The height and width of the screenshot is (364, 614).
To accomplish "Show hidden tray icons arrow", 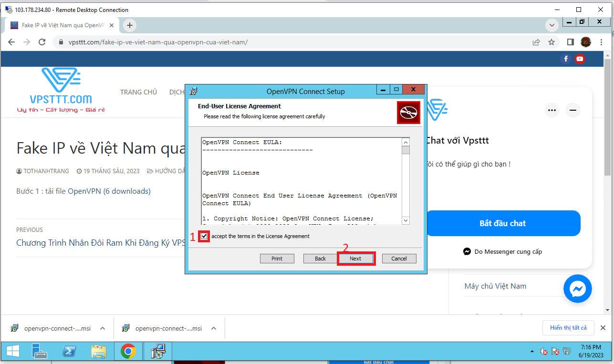I will click(x=532, y=352).
